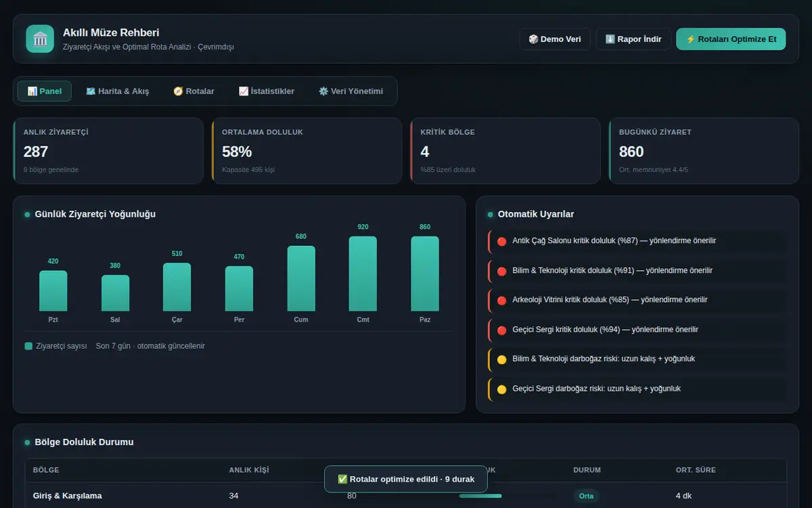Click "Kapasite 495 kişi" text
Image resolution: width=812 pixels, height=508 pixels.
click(x=248, y=169)
